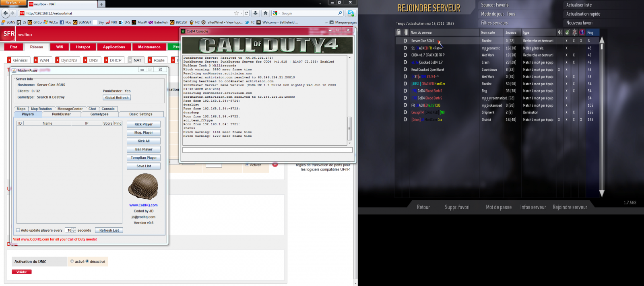
Task: Click game server list scrollbar up arrow
Action: [602, 40]
